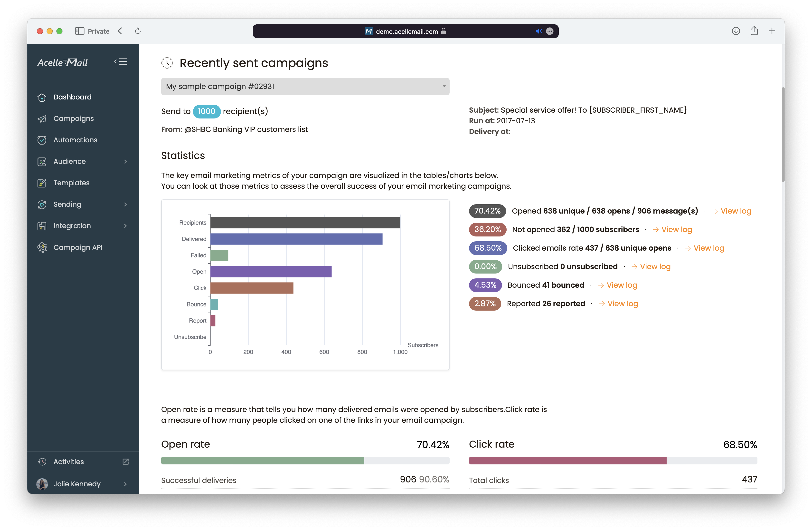Click the Campaigns paper plane icon
Screen dimensions: 812x530
[x=42, y=119]
